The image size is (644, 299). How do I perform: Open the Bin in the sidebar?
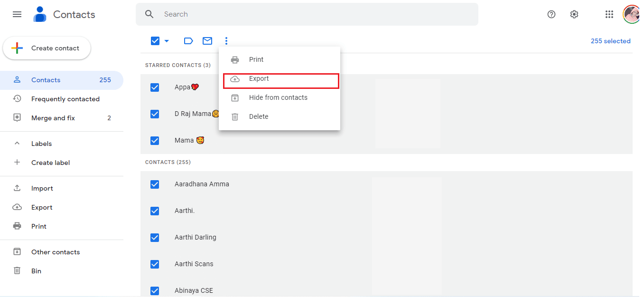(x=36, y=271)
